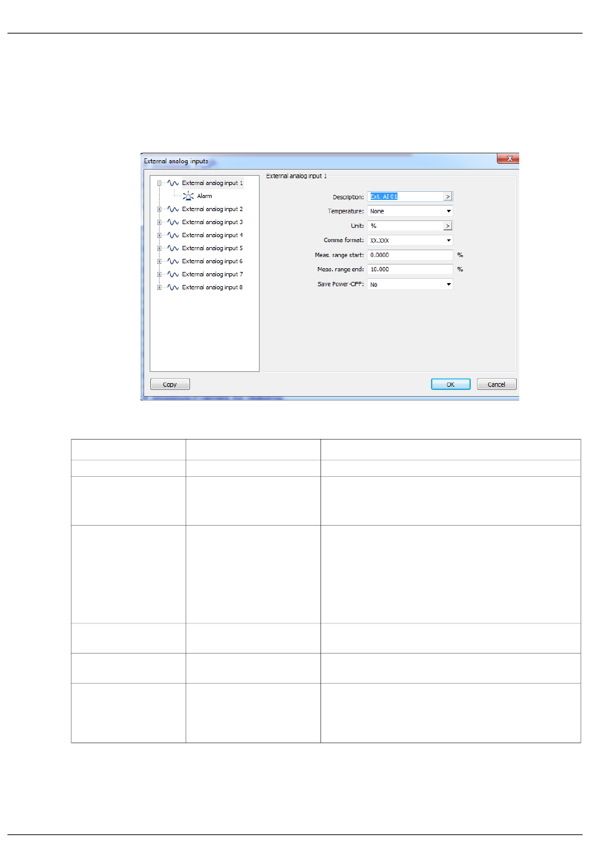Select External analog input 2 label

[212, 209]
